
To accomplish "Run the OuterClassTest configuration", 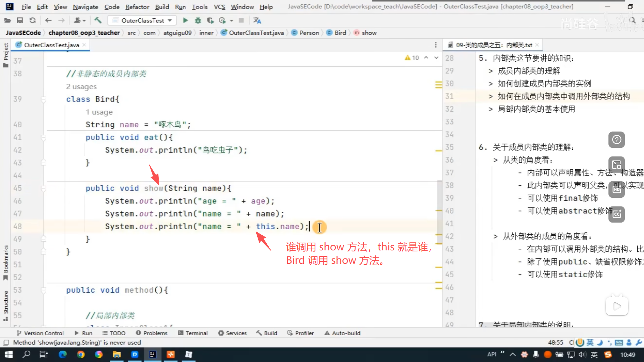I will click(185, 20).
